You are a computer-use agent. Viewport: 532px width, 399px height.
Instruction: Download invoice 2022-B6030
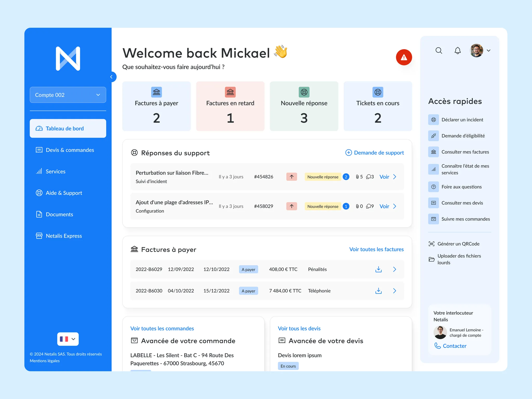coord(378,291)
